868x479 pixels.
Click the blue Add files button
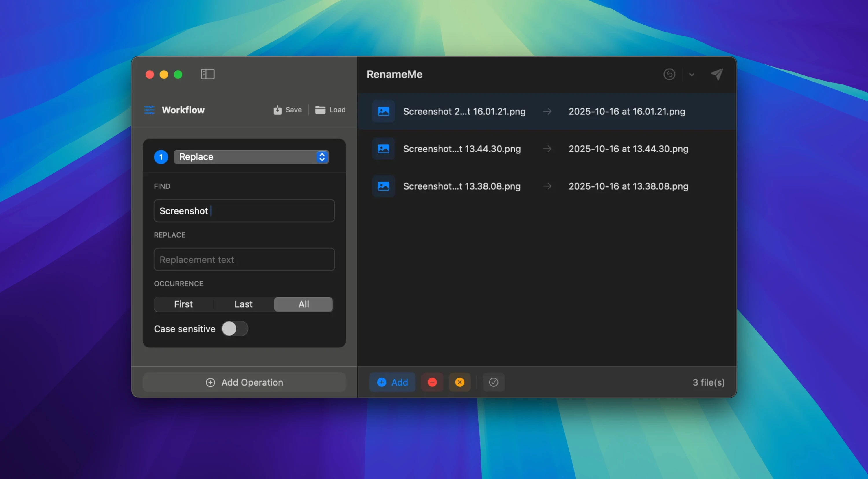click(x=392, y=382)
